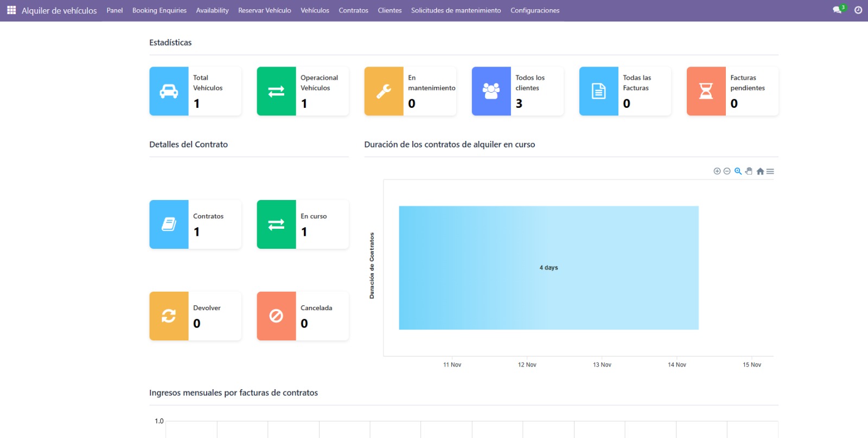This screenshot has width=868, height=438.
Task: Reset chart zoom with home icon
Action: (760, 171)
